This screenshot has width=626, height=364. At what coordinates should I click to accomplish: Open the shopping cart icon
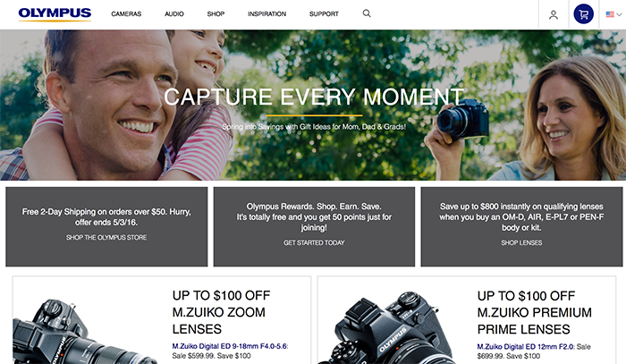(x=584, y=14)
